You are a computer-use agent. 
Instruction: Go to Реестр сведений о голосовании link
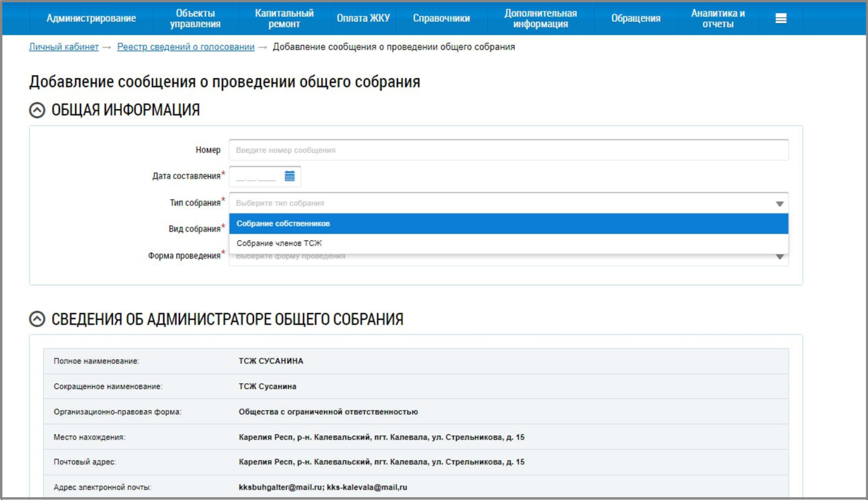pyautogui.click(x=185, y=47)
